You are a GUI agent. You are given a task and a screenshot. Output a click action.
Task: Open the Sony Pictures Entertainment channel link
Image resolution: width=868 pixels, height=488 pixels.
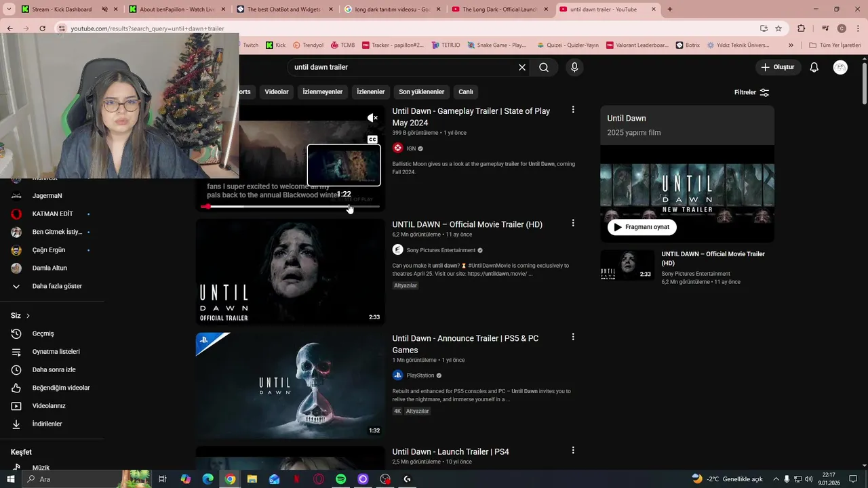(441, 250)
